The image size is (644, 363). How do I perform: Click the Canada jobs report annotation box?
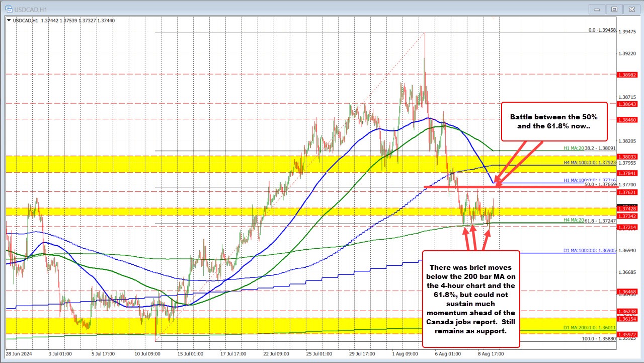[x=471, y=300]
